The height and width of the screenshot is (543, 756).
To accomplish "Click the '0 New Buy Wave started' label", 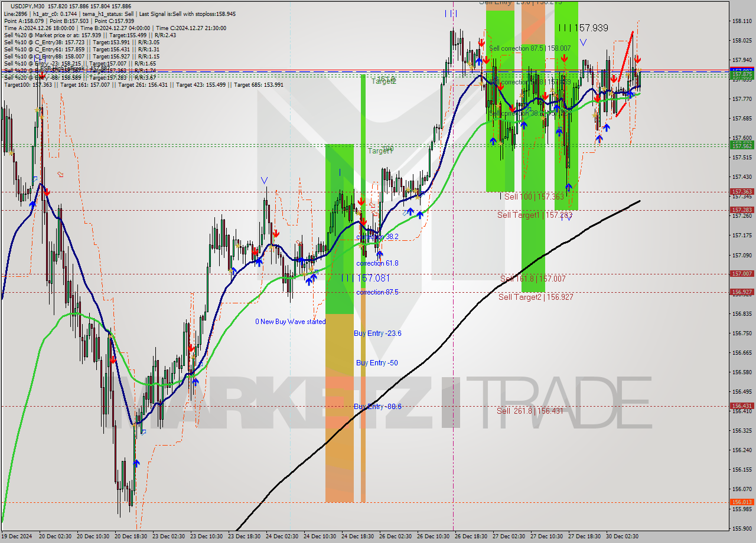I will tap(290, 322).
